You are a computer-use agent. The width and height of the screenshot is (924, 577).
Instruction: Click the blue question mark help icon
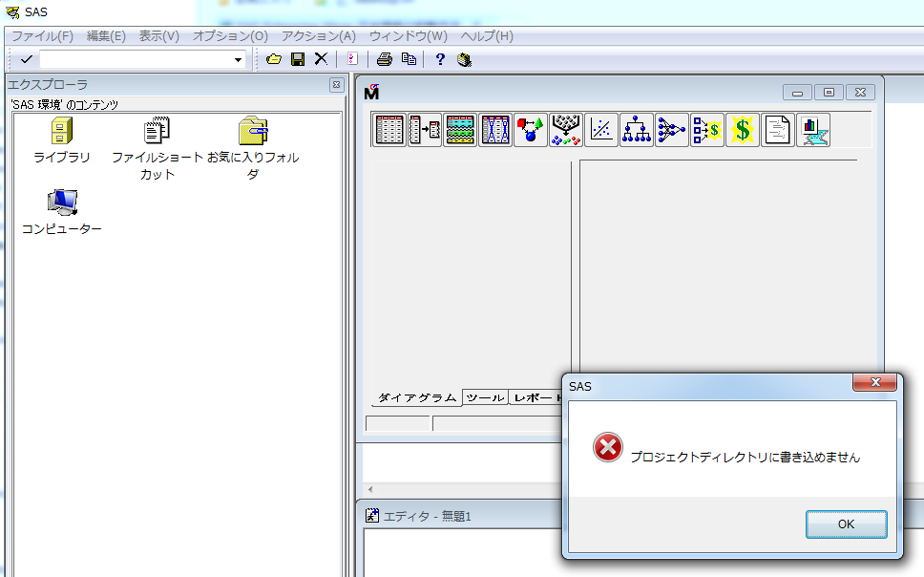pos(440,59)
